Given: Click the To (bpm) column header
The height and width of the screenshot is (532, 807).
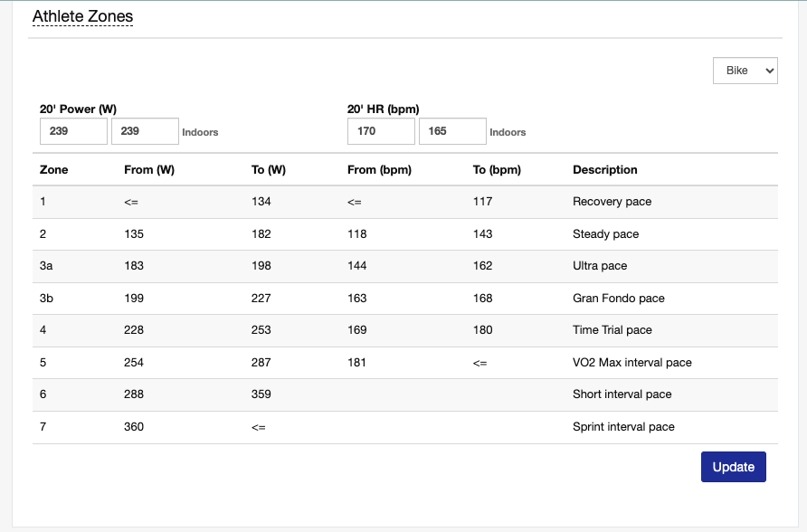Looking at the screenshot, I should pos(498,170).
